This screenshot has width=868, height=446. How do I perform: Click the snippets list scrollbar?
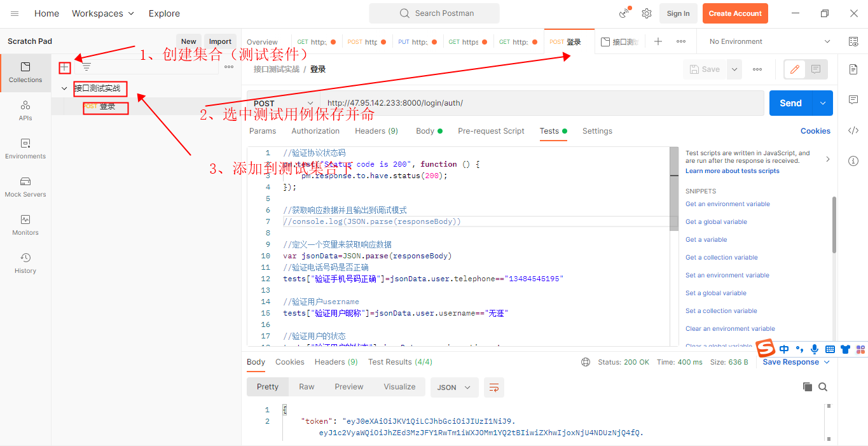point(834,225)
